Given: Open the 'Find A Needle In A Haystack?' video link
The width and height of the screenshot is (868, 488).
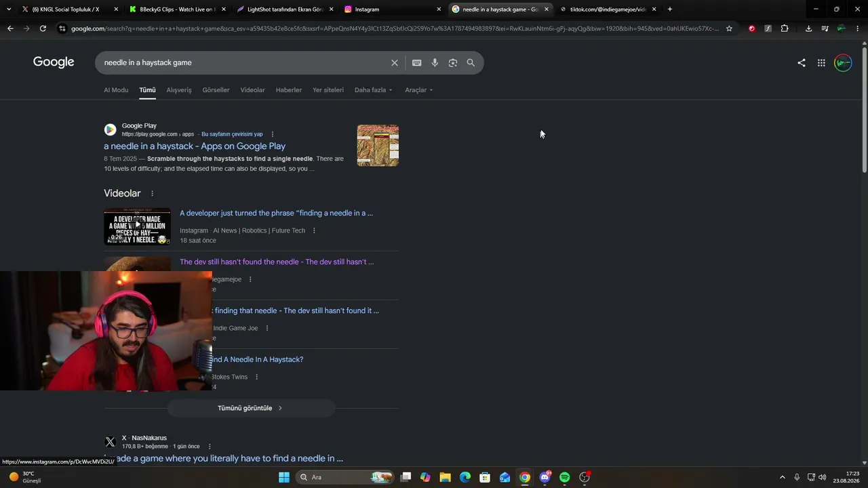Looking at the screenshot, I should (x=258, y=359).
